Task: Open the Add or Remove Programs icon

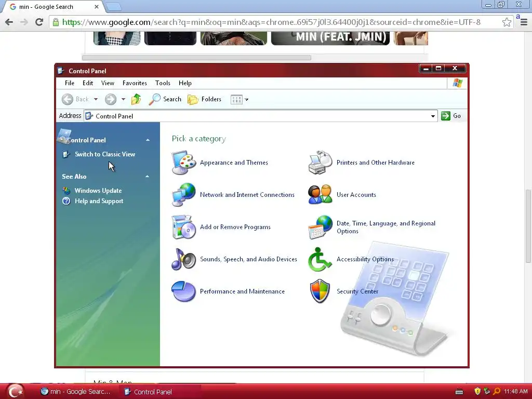Action: [183, 227]
